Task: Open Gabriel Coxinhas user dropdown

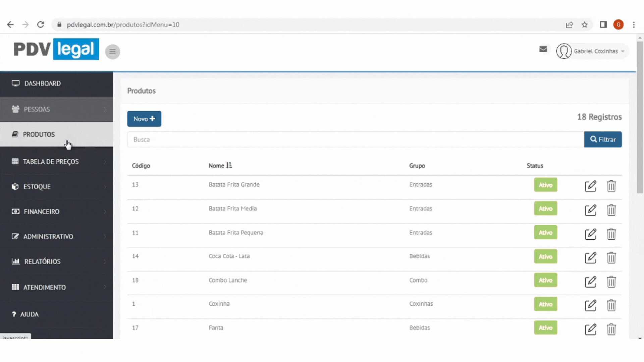Action: (x=592, y=51)
